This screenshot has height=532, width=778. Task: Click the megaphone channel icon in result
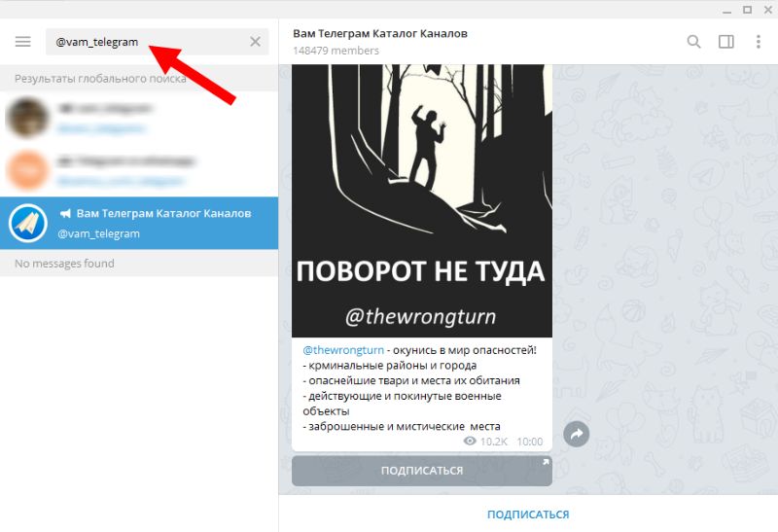(x=65, y=213)
